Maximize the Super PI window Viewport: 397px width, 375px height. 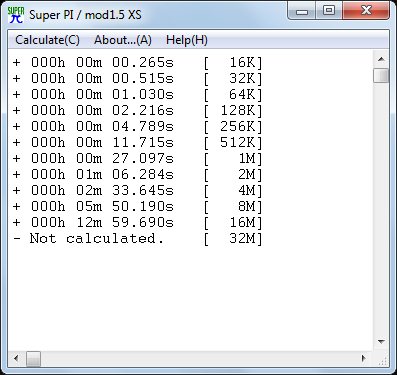pyautogui.click(x=329, y=11)
